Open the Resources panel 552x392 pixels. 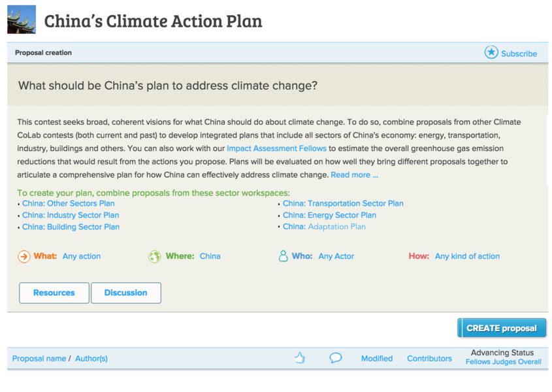pos(54,293)
